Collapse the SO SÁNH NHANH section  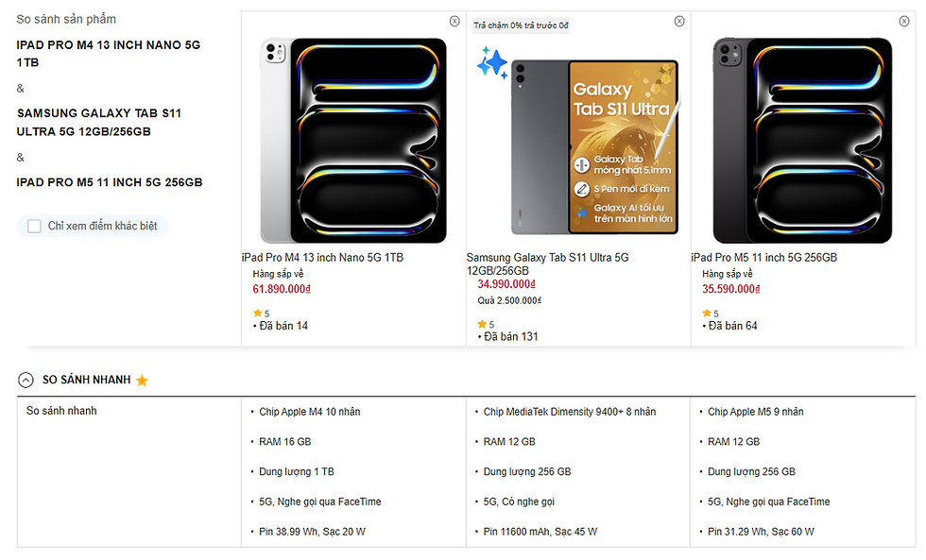click(26, 380)
